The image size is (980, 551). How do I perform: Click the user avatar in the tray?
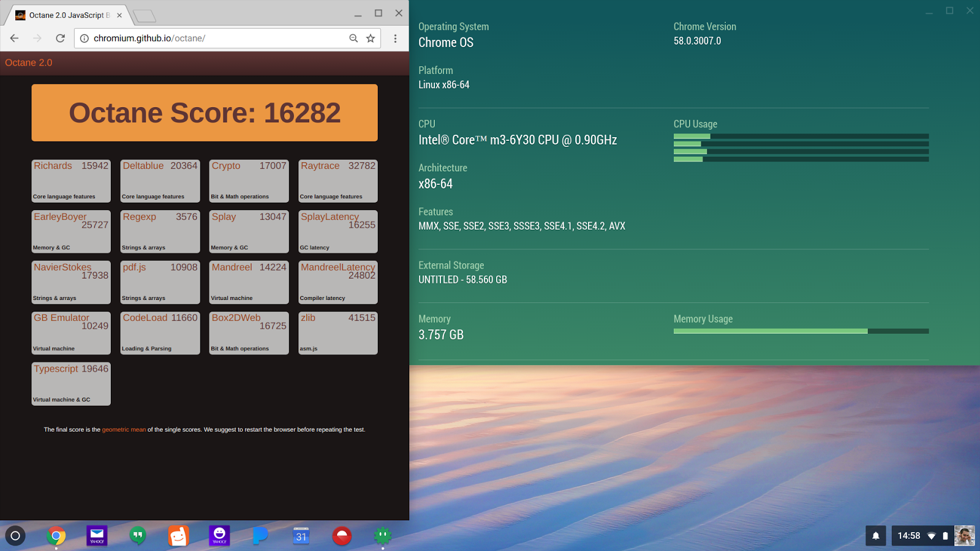click(964, 536)
